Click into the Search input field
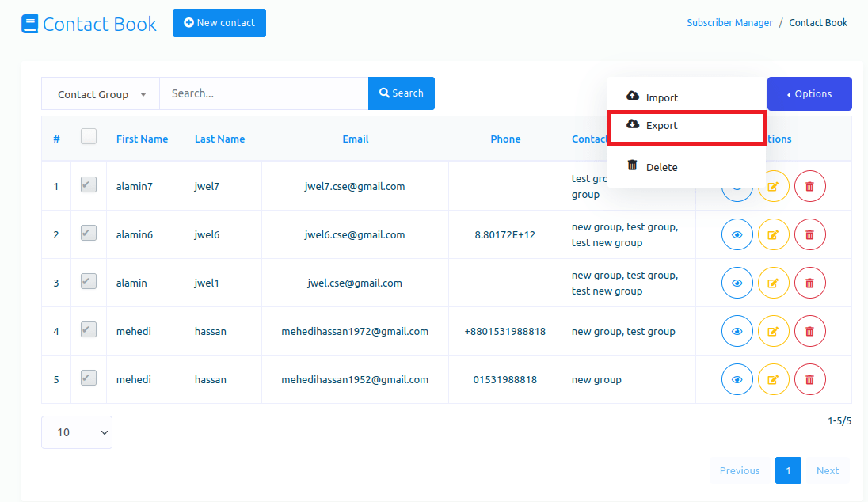Image resolution: width=868 pixels, height=502 pixels. [x=264, y=93]
